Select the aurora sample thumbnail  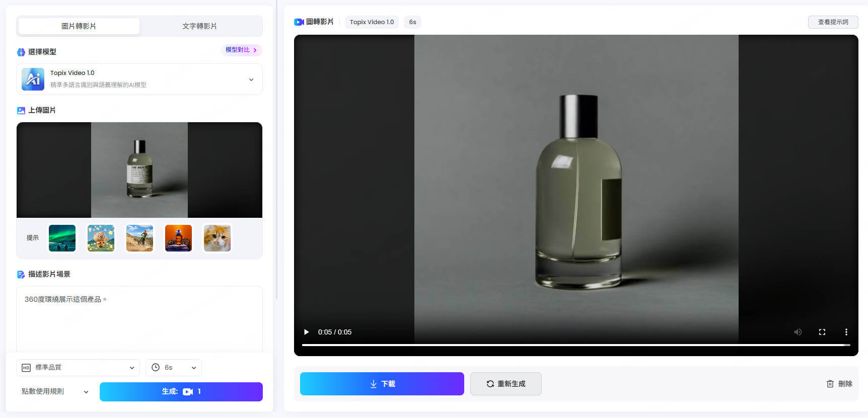coord(62,238)
